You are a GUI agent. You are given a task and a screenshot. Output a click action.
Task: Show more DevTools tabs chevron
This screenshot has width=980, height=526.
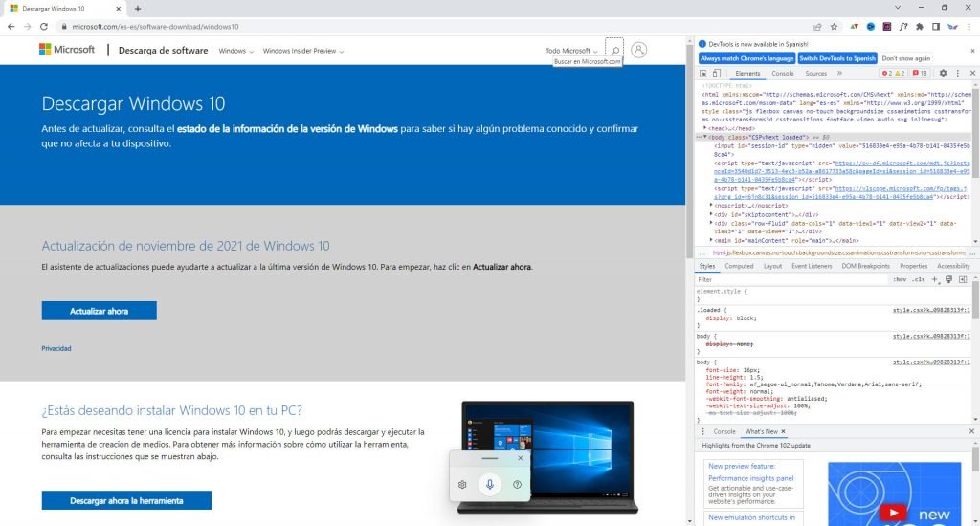pos(839,73)
